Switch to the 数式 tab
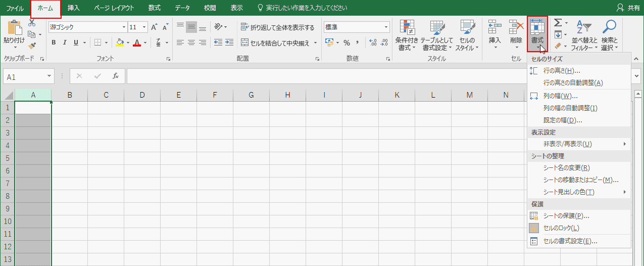Screen dimensions: 644x266 (155, 8)
